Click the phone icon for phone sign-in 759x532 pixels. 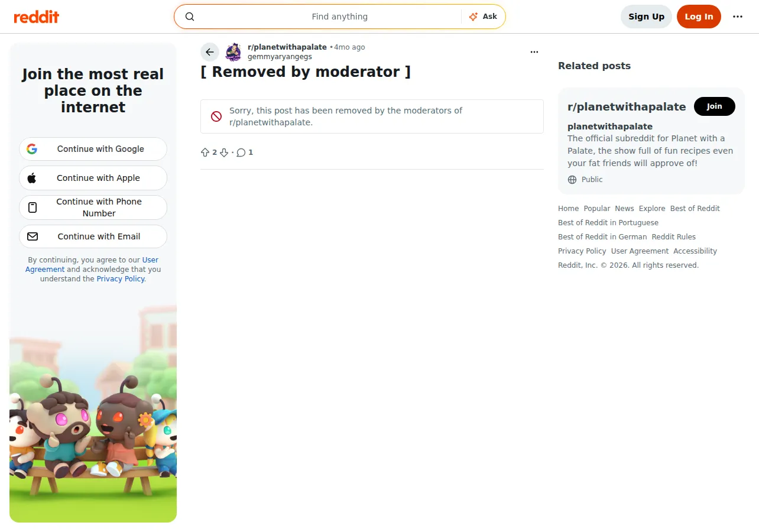click(33, 207)
